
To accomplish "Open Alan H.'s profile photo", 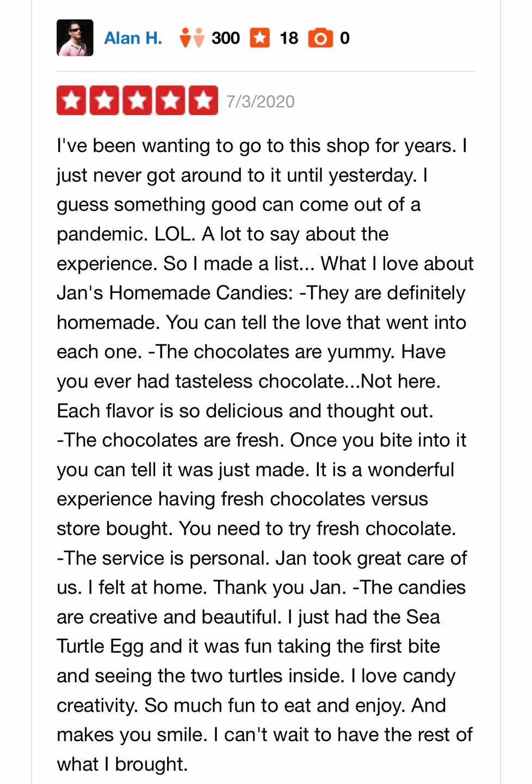I will (75, 38).
